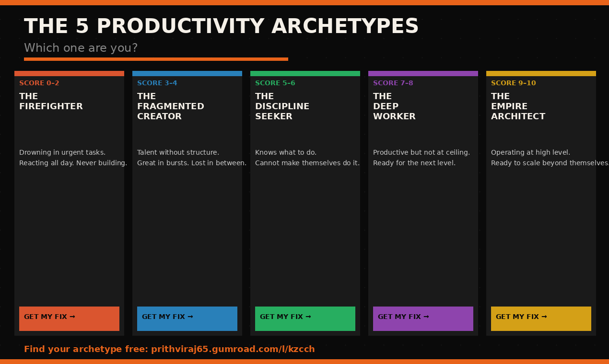This screenshot has width=609, height=364.
Task: Select the SCORE 0-2 badge
Action: 39,83
